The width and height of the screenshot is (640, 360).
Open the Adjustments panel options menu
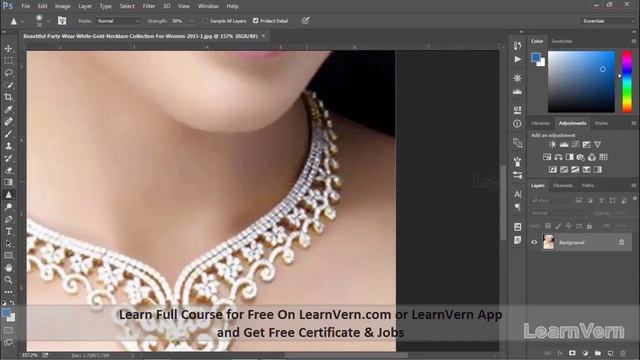[x=633, y=123]
